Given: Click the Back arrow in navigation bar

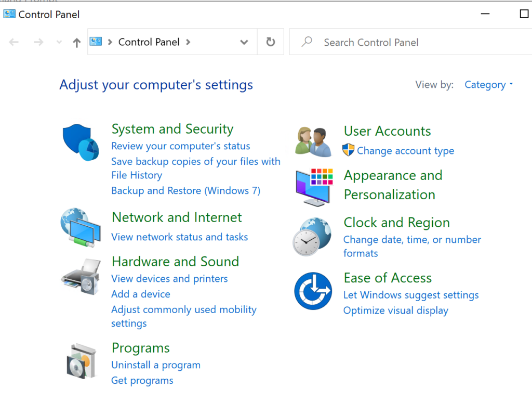Looking at the screenshot, I should click(x=14, y=42).
